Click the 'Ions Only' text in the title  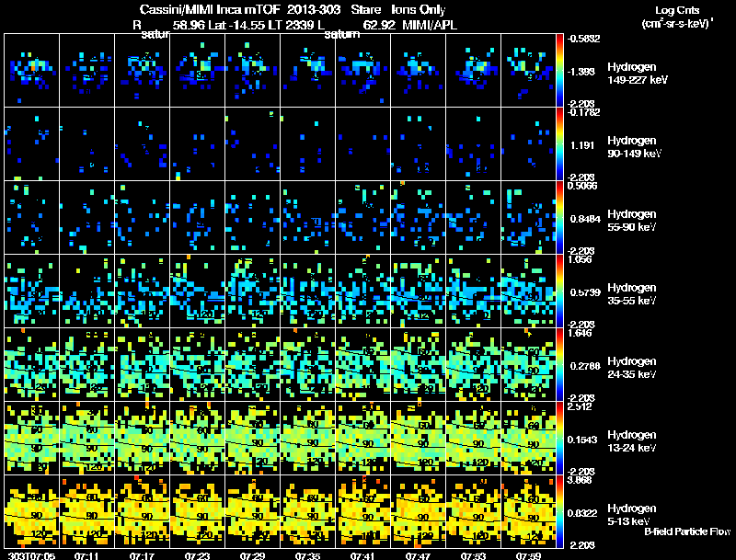click(x=419, y=9)
